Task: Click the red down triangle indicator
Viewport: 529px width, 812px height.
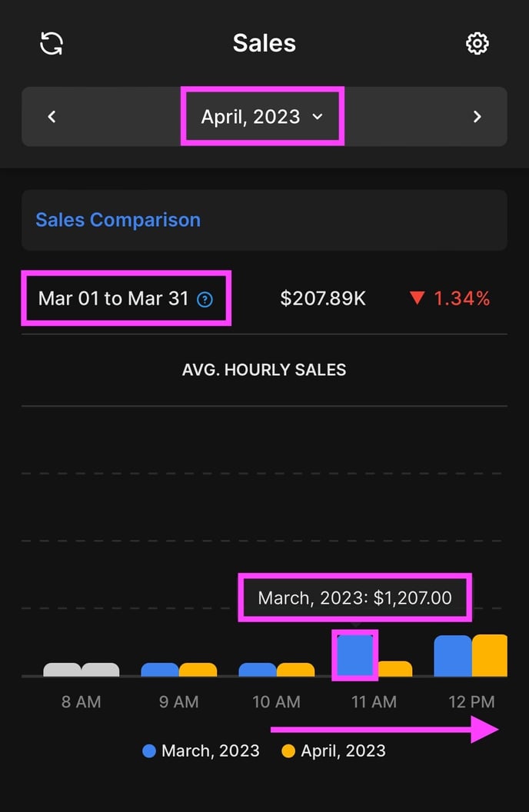Action: pyautogui.click(x=417, y=298)
